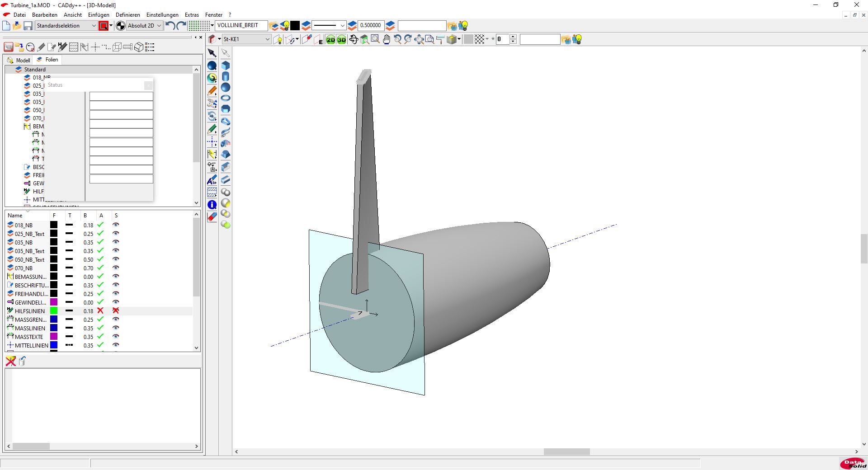This screenshot has height=470, width=868.
Task: Select the torus primitive tool
Action: (x=226, y=98)
